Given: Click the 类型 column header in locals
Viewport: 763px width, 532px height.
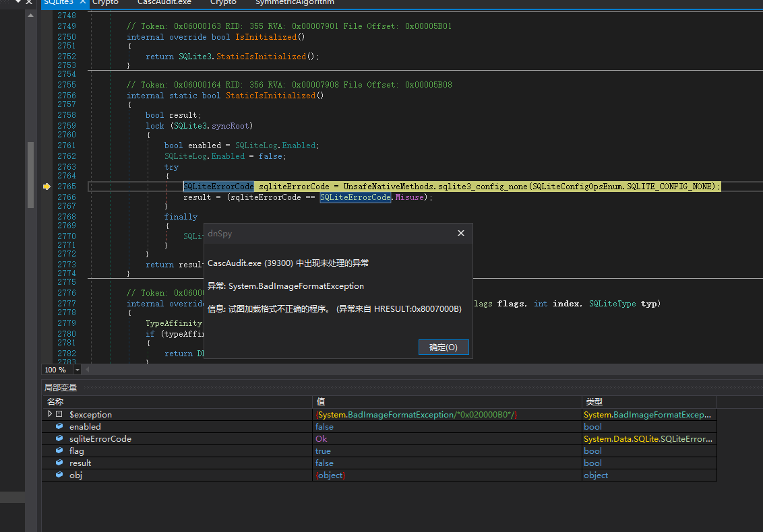Looking at the screenshot, I should (594, 401).
